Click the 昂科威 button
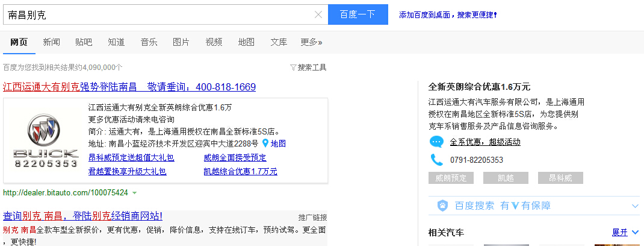The image size is (644, 246). point(560,178)
